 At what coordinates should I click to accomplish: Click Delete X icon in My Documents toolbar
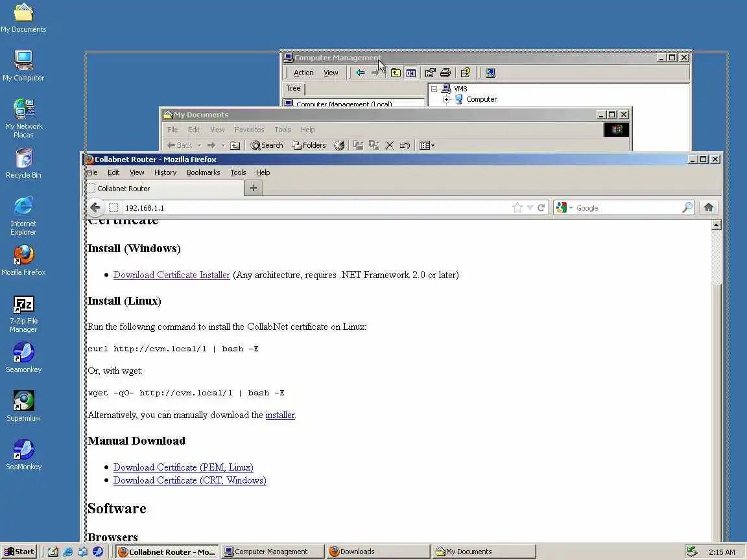[389, 145]
